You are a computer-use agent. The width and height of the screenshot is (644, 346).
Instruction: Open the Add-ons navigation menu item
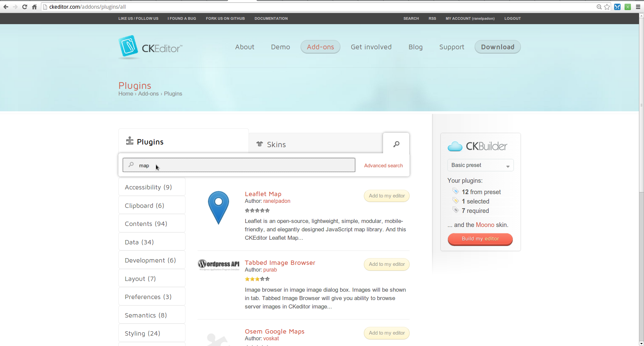tap(320, 47)
